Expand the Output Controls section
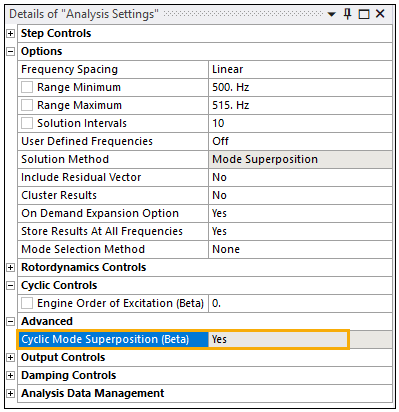The width and height of the screenshot is (399, 412). pos(11,357)
